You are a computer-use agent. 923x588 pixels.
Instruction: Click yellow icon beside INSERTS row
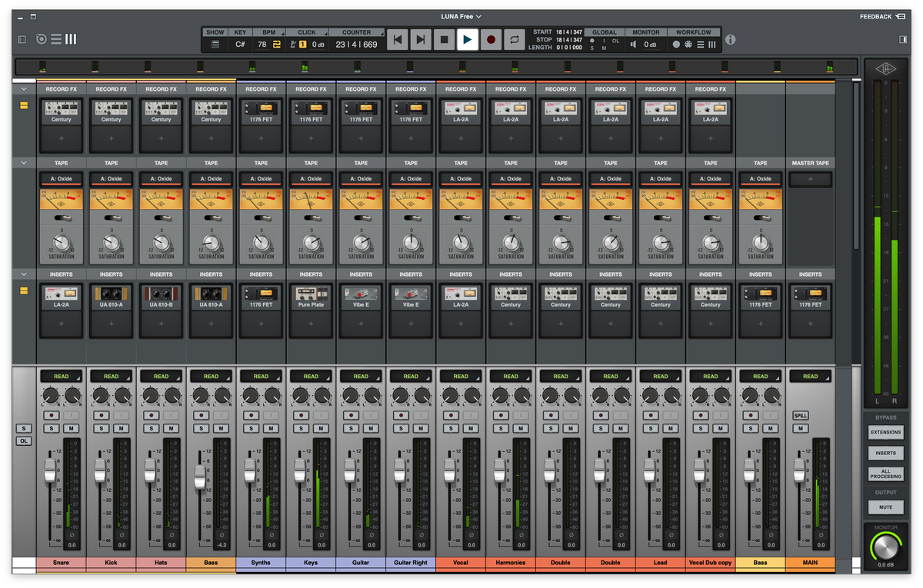24,291
